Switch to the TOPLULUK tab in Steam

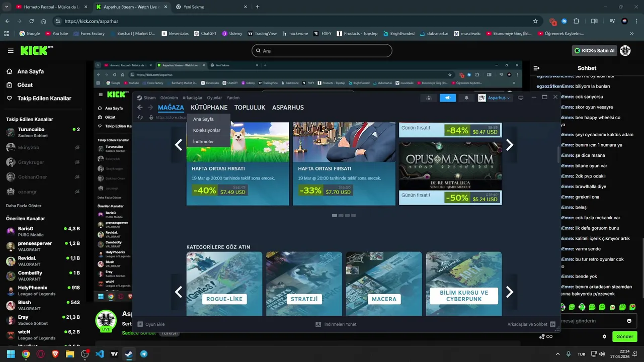[250, 108]
